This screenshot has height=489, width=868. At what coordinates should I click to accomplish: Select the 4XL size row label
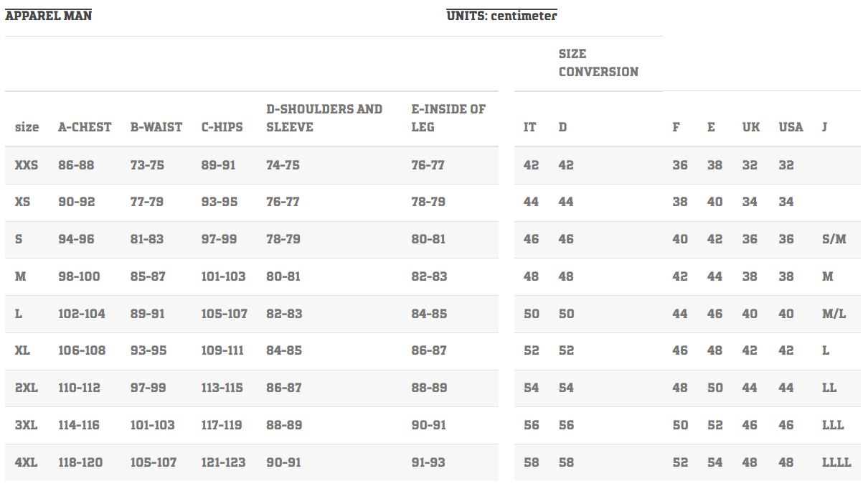27,462
